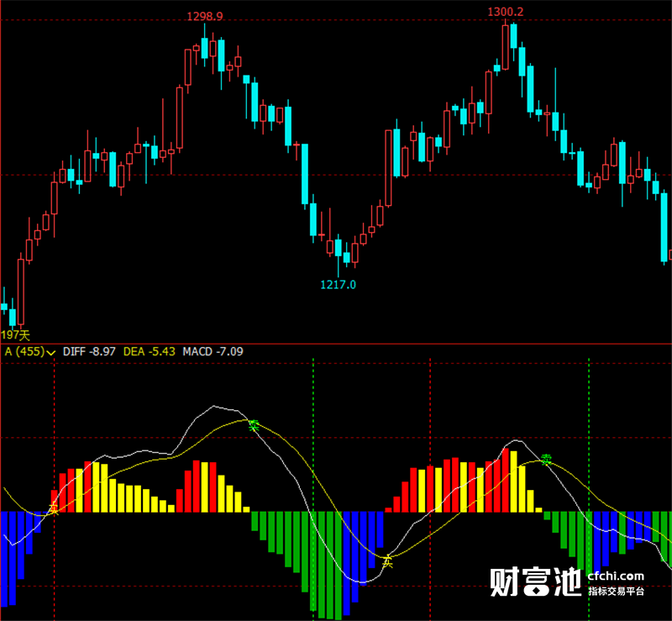Select the DIFF -8.97 value label
Viewport: 672px width, 621px height.
(x=89, y=351)
